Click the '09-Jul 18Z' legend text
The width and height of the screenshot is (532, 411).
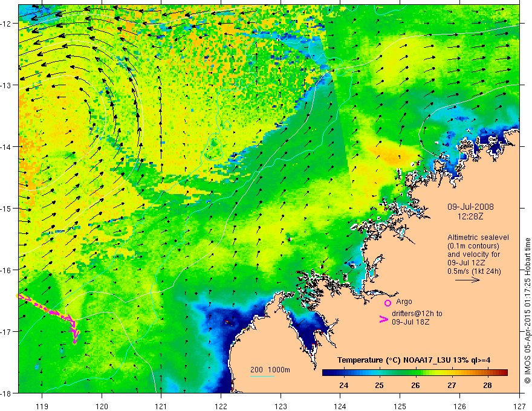[x=410, y=322]
